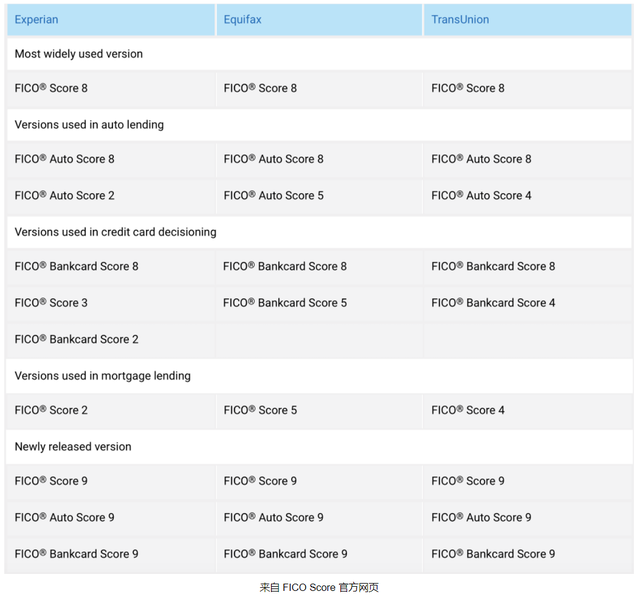Click the Experian column header link
The height and width of the screenshot is (597, 640).
(36, 20)
